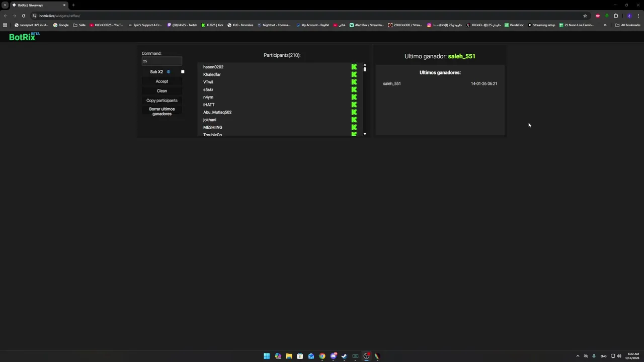
Task: Select participant Khaledfar
Action: point(212,74)
